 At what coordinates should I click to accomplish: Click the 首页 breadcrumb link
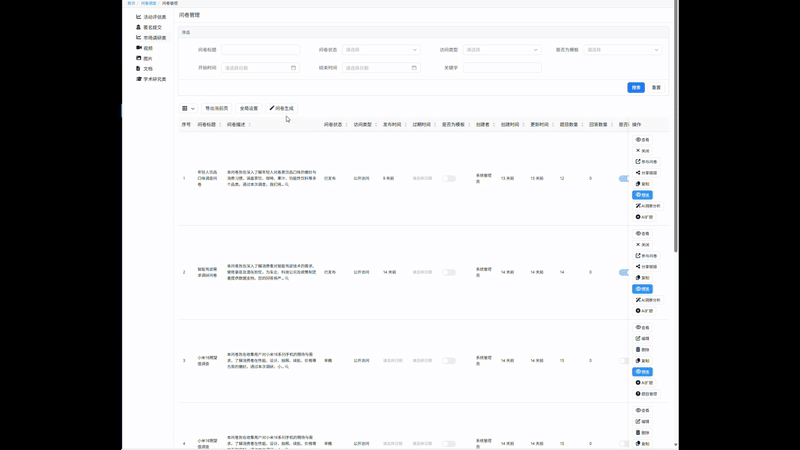(x=131, y=3)
